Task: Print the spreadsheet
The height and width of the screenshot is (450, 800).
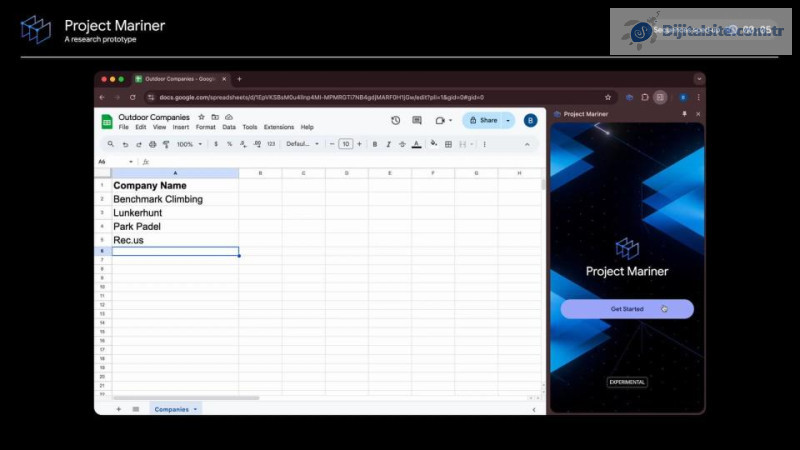Action: click(153, 144)
